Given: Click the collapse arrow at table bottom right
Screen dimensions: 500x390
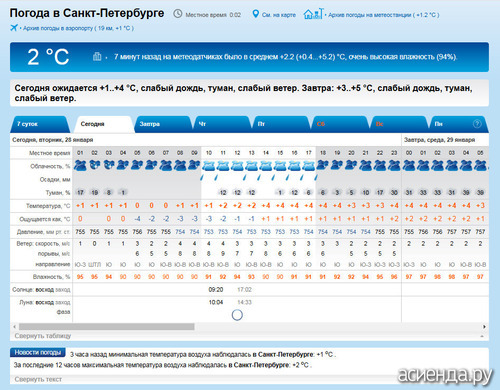Looking at the screenshot, I should [482, 336].
